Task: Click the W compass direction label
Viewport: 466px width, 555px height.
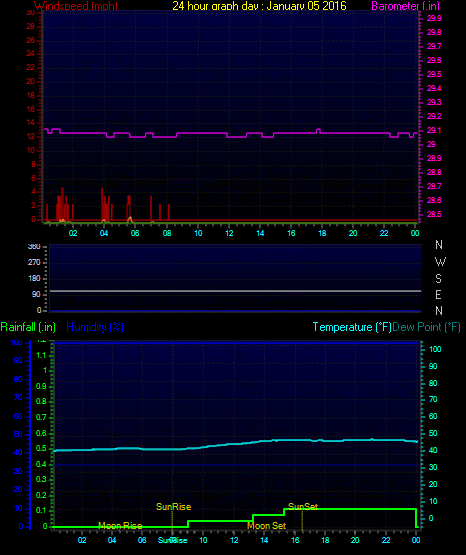Action: [440, 262]
